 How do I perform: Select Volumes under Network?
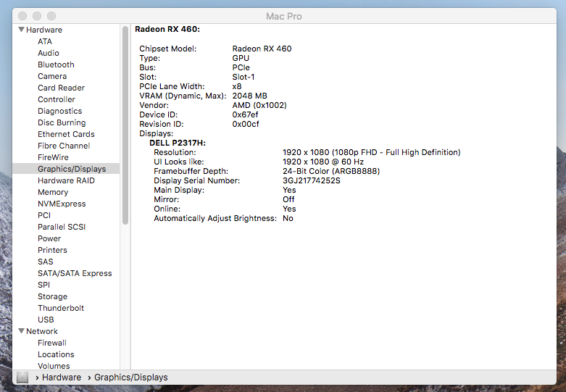(x=54, y=366)
